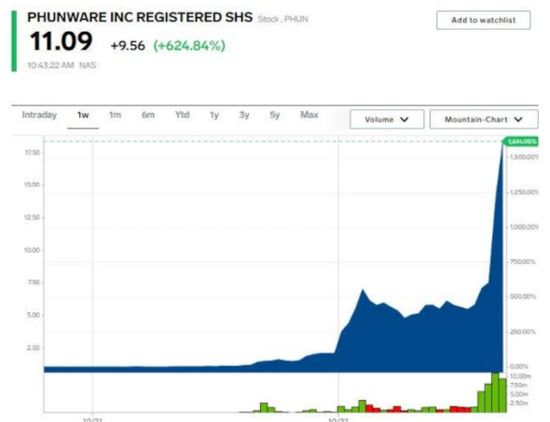This screenshot has width=550, height=422.
Task: Click the peak of the blue mountain chart
Action: [x=503, y=143]
